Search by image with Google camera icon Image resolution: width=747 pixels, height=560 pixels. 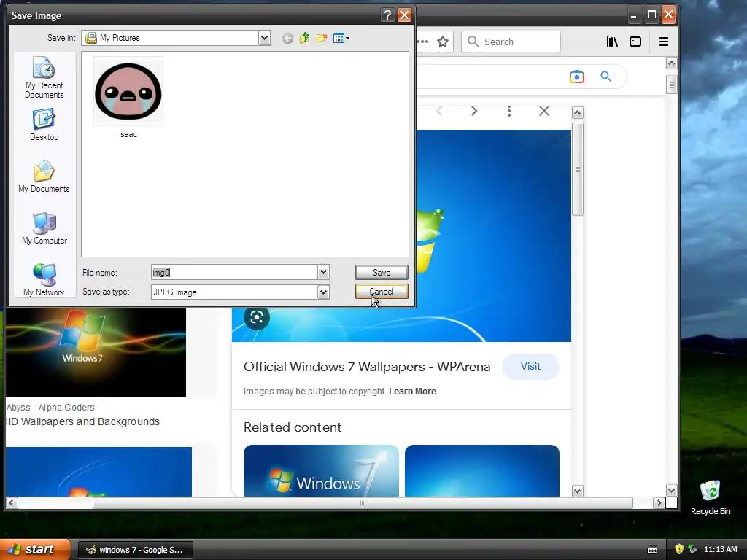[577, 77]
